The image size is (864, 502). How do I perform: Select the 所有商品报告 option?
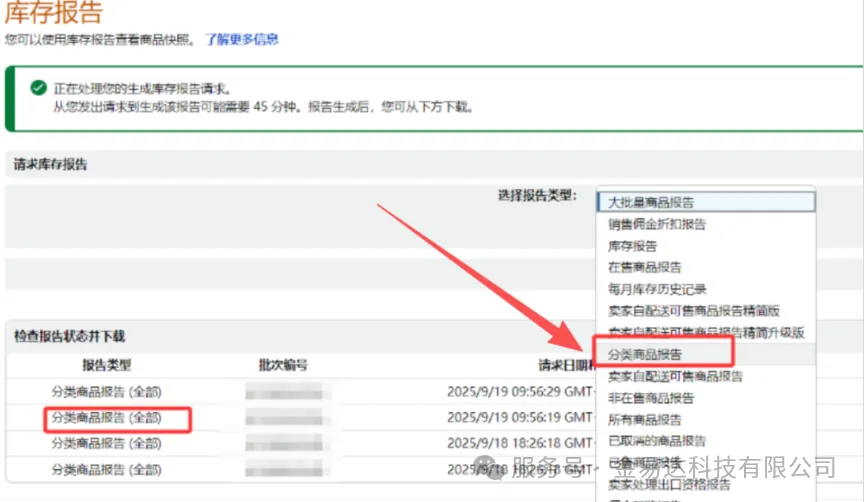(645, 419)
